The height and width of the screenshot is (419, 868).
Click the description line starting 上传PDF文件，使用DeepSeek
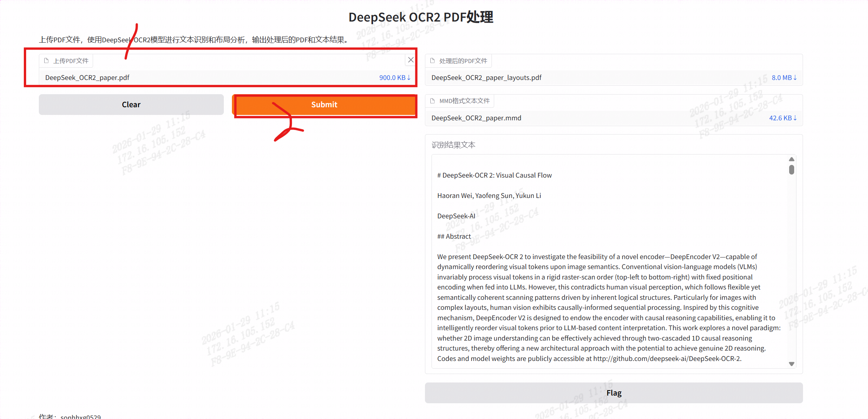pos(194,40)
